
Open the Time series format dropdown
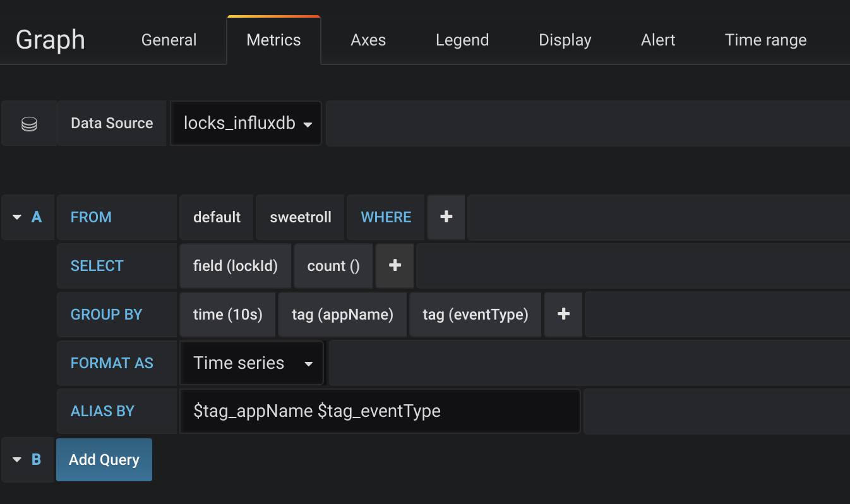point(253,363)
